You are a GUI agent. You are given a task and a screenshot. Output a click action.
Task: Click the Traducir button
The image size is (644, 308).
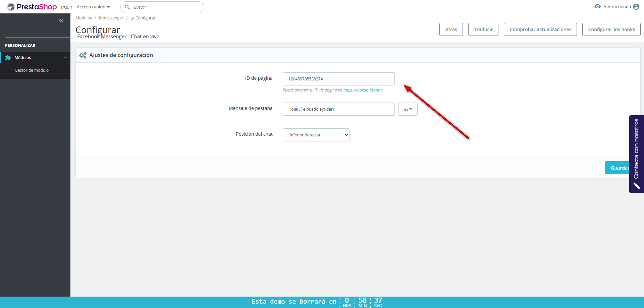click(x=483, y=29)
